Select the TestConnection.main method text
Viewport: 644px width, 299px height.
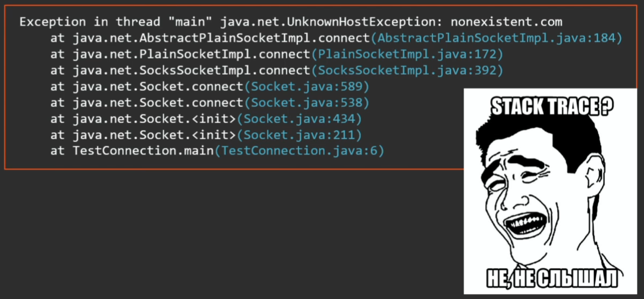pos(143,151)
